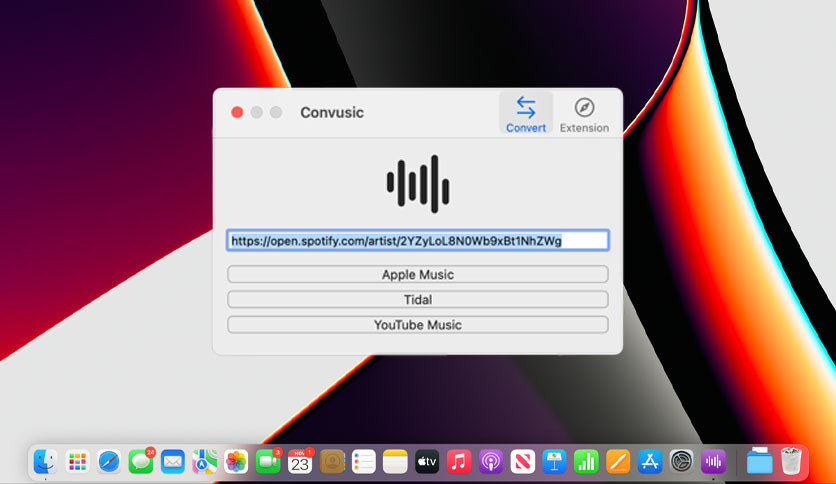Click the Spotify URL input field
Image resolution: width=836 pixels, height=484 pixels.
[417, 240]
